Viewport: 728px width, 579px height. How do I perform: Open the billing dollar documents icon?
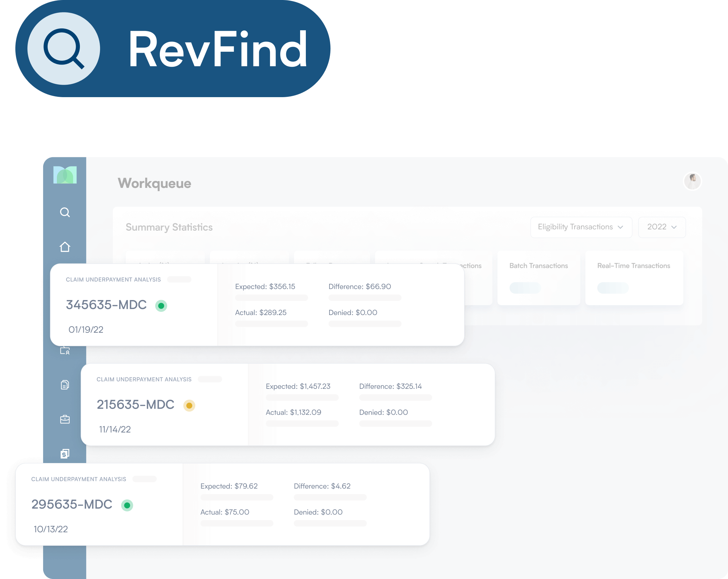[x=65, y=453]
